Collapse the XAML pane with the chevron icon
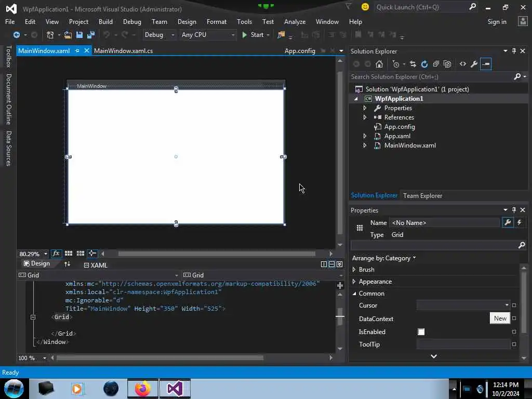Image resolution: width=532 pixels, height=399 pixels. (339, 264)
